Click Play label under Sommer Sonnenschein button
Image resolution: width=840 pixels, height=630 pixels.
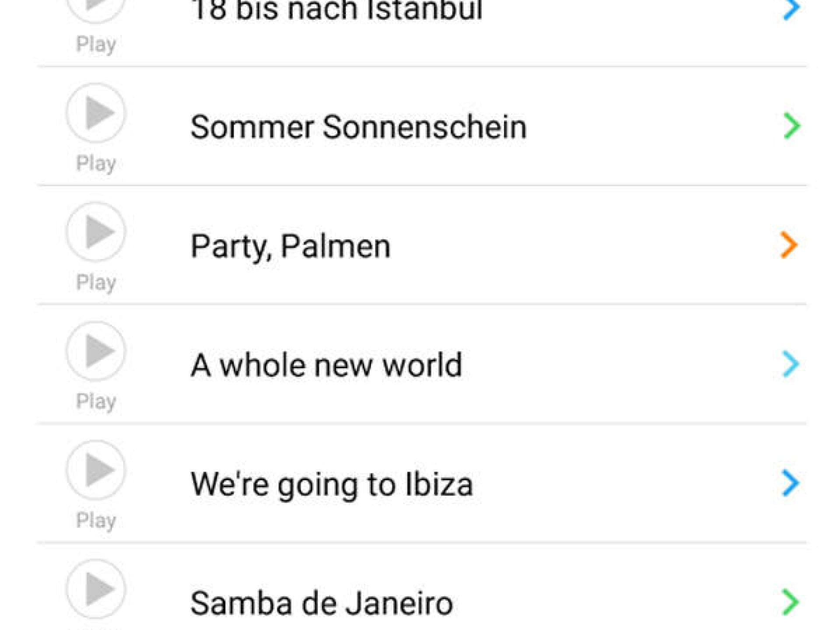[96, 163]
